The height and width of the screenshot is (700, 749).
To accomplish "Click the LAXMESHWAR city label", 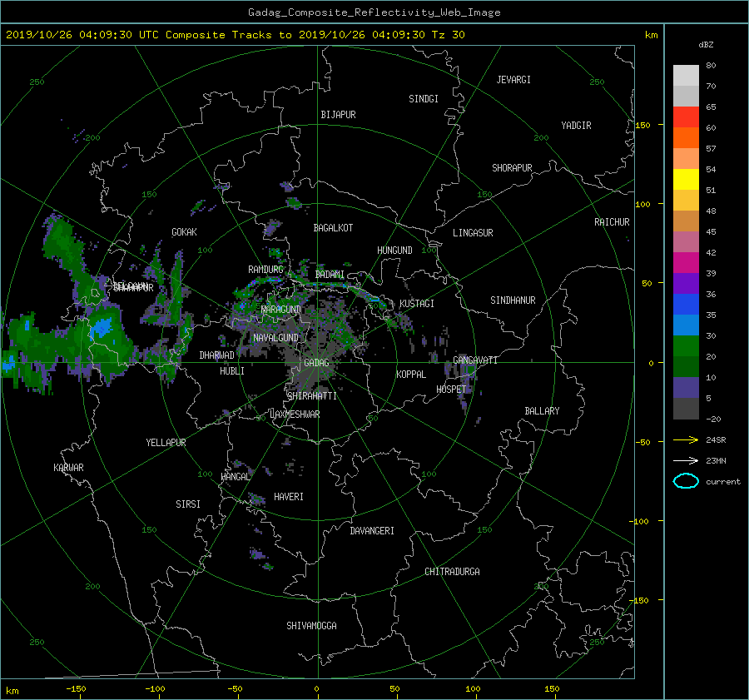I will [295, 415].
